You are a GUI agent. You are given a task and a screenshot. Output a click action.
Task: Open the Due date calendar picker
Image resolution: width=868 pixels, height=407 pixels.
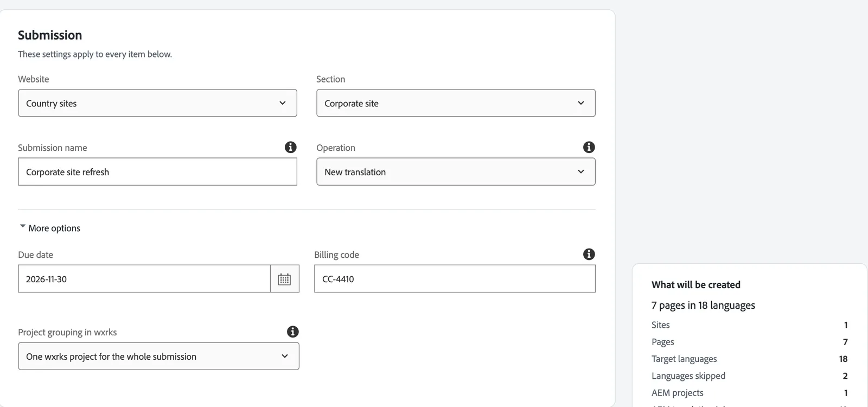pyautogui.click(x=285, y=279)
